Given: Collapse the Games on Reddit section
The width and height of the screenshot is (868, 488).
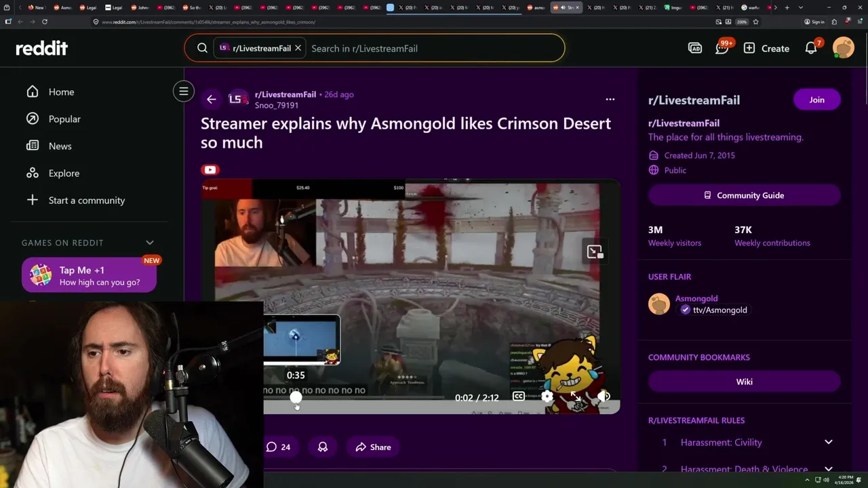Looking at the screenshot, I should 150,243.
